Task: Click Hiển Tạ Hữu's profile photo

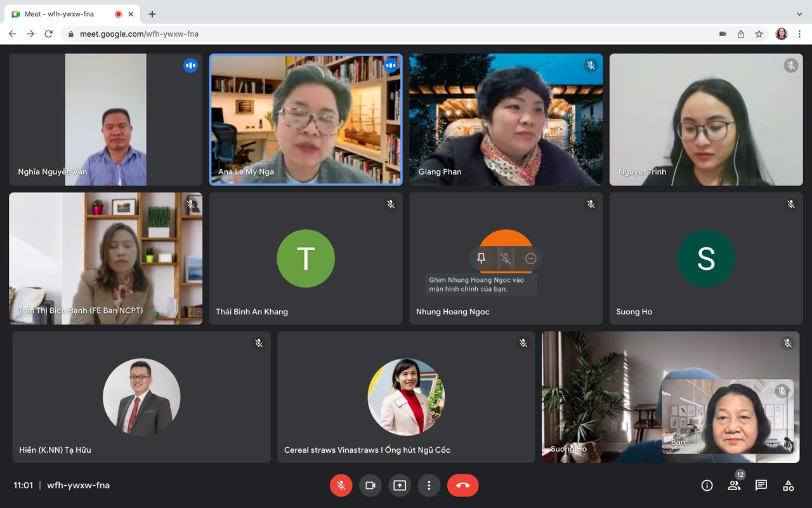Action: coord(141,397)
